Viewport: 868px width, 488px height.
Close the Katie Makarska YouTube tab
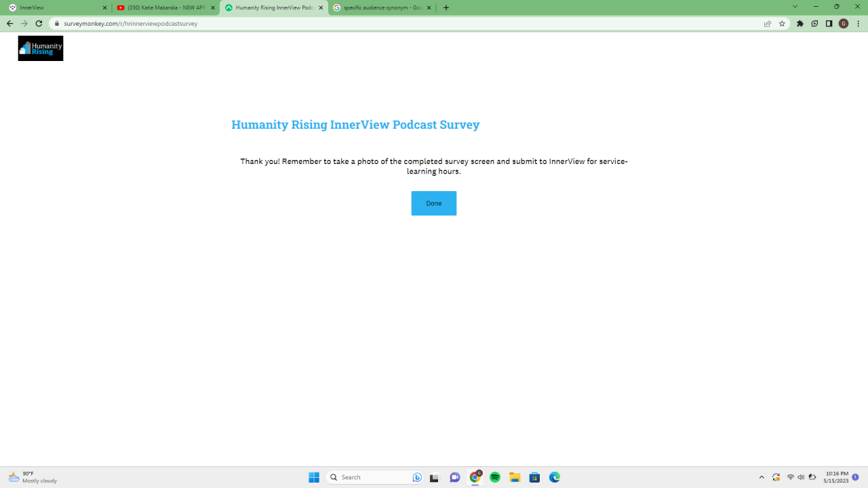point(212,7)
